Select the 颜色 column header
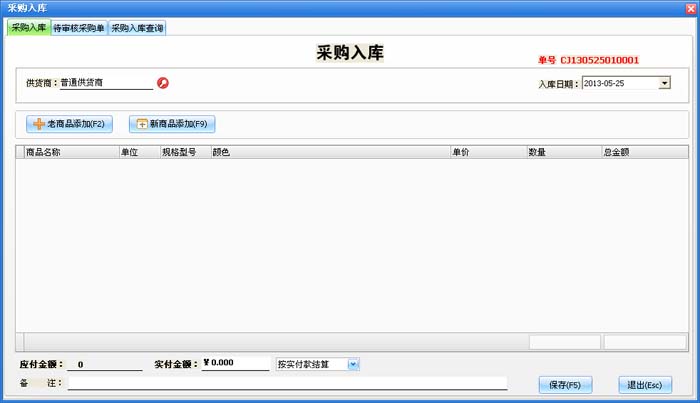Screen dimensions: 700x403 point(330,152)
